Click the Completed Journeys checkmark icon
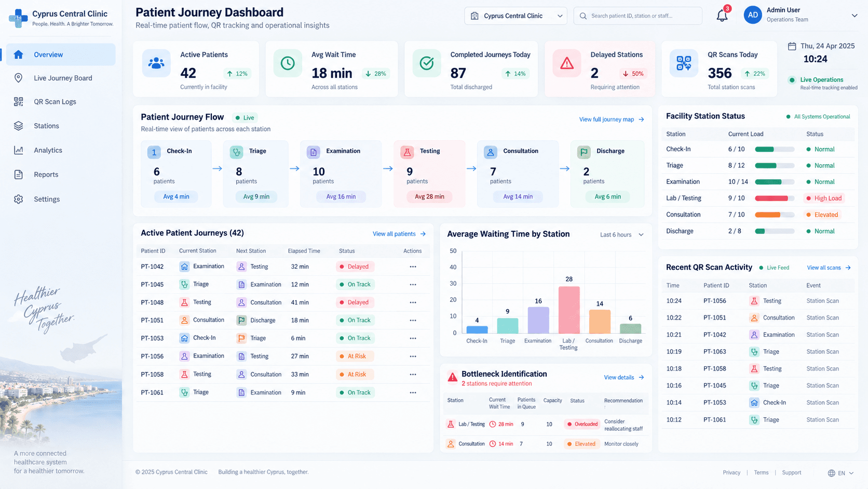Viewport: 868px width, 489px height. [427, 63]
